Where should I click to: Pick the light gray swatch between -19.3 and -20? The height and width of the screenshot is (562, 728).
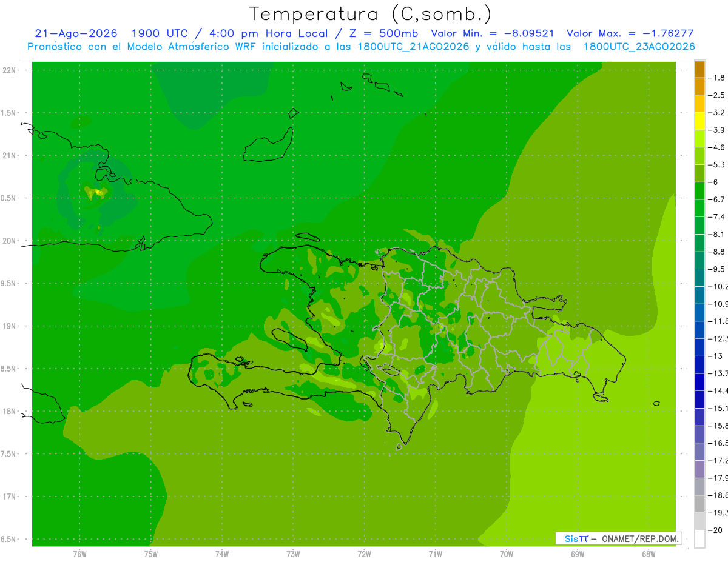click(x=699, y=521)
